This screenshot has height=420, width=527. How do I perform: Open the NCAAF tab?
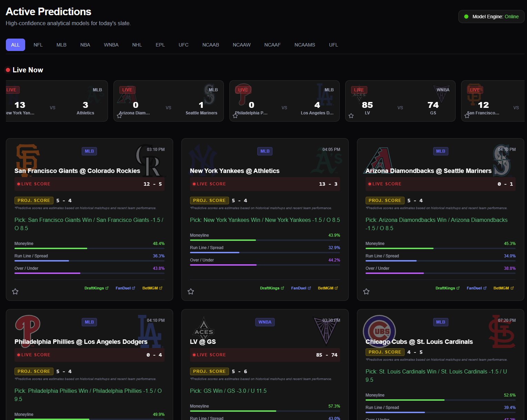(x=272, y=45)
